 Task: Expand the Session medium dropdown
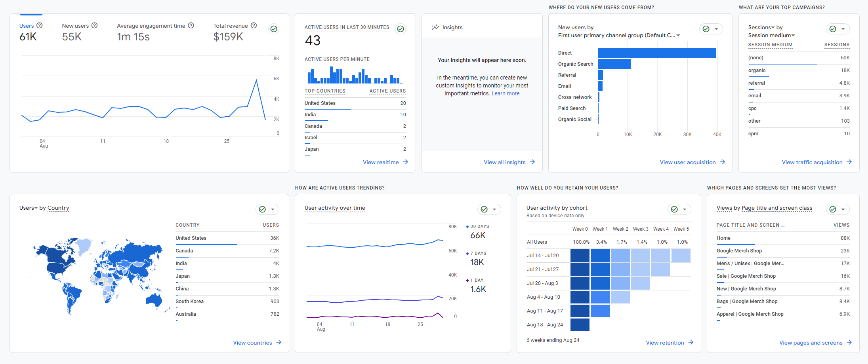click(792, 35)
